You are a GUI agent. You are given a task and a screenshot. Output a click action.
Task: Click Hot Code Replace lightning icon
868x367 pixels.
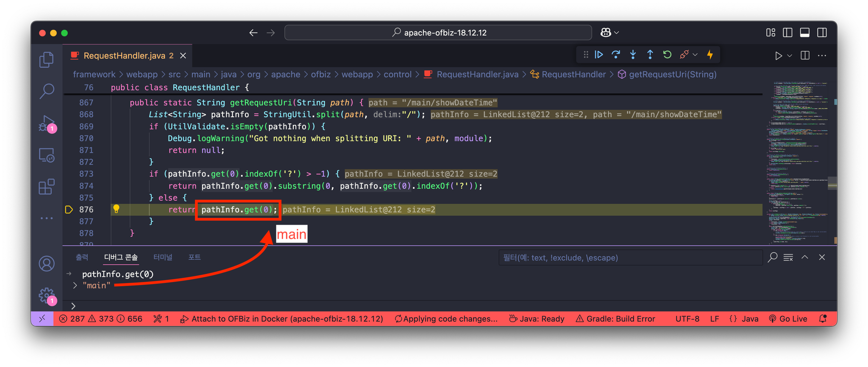pyautogui.click(x=710, y=55)
